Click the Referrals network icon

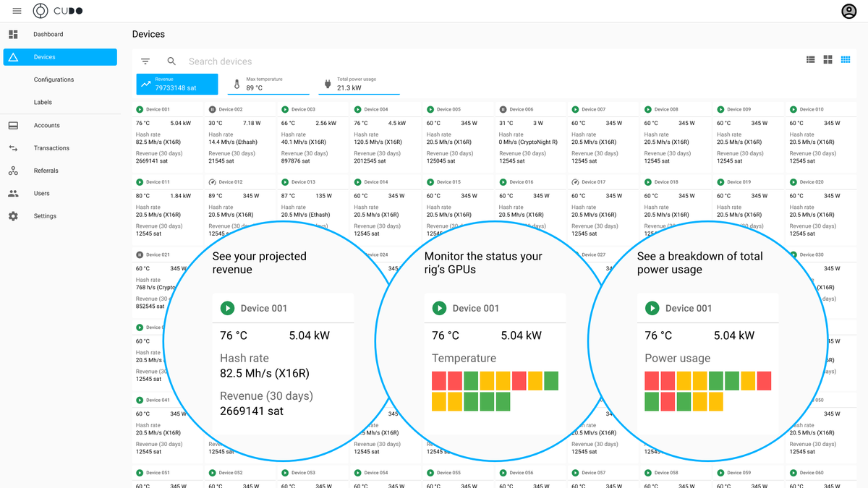13,171
